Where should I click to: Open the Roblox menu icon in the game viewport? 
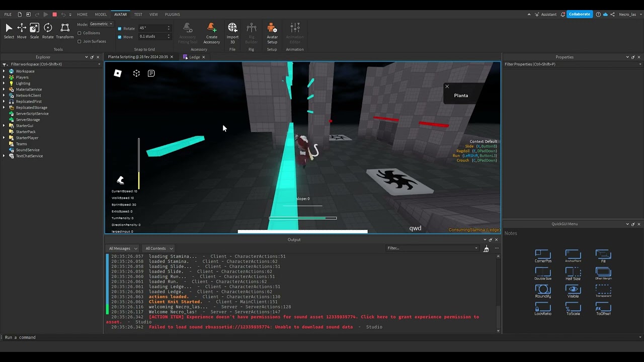click(x=118, y=73)
